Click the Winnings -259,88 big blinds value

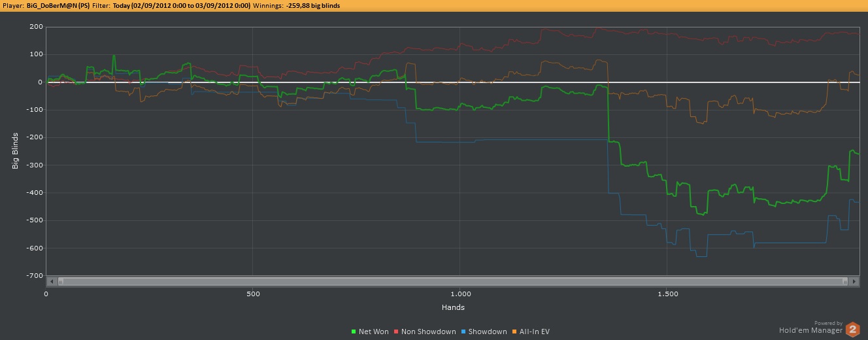click(312, 5)
